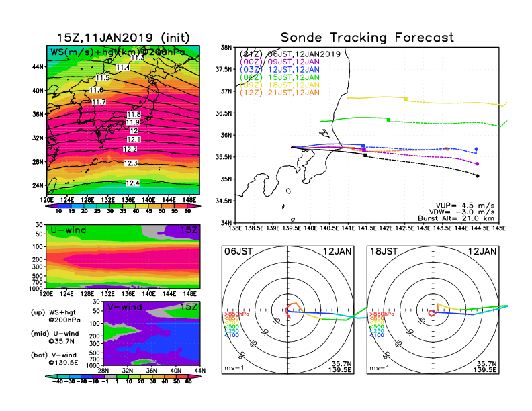The width and height of the screenshot is (532, 411).
Task: Click the '06JST' hodograph title
Action: point(238,251)
